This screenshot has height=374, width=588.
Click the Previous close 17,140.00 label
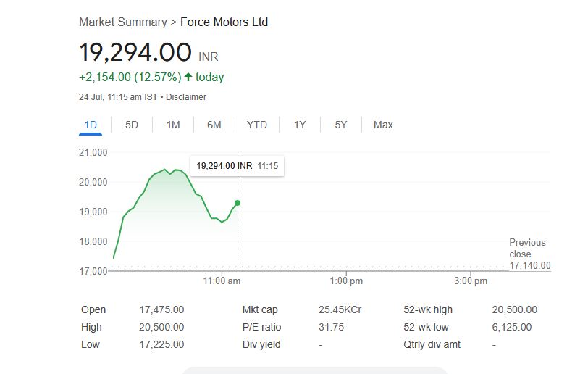tap(529, 254)
